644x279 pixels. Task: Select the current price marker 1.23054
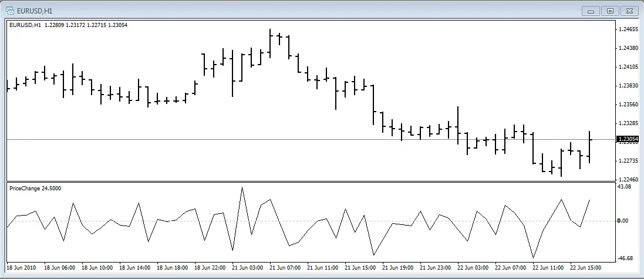pyautogui.click(x=628, y=139)
